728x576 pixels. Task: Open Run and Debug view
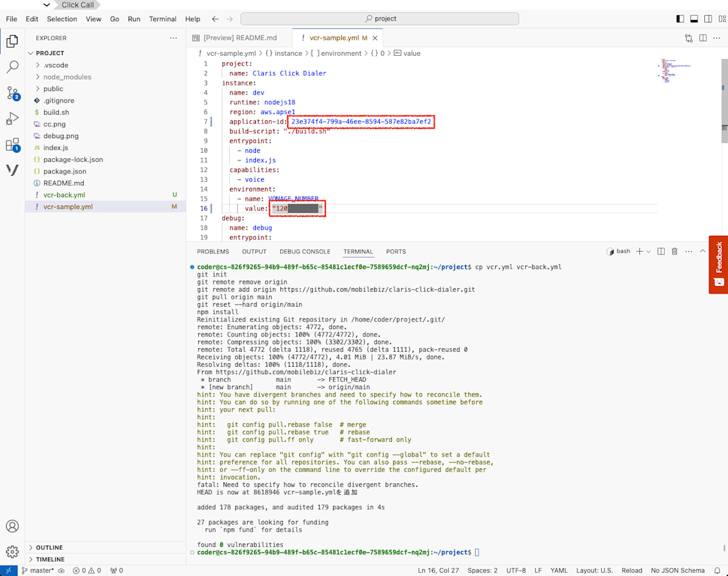pyautogui.click(x=12, y=119)
